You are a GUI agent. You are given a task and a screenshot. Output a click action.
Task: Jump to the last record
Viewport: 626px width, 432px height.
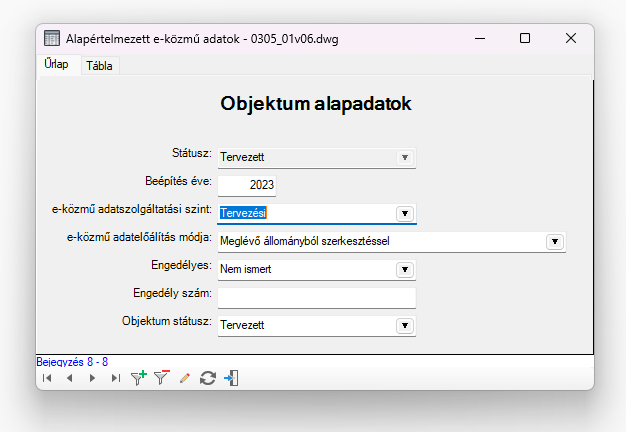coord(116,378)
